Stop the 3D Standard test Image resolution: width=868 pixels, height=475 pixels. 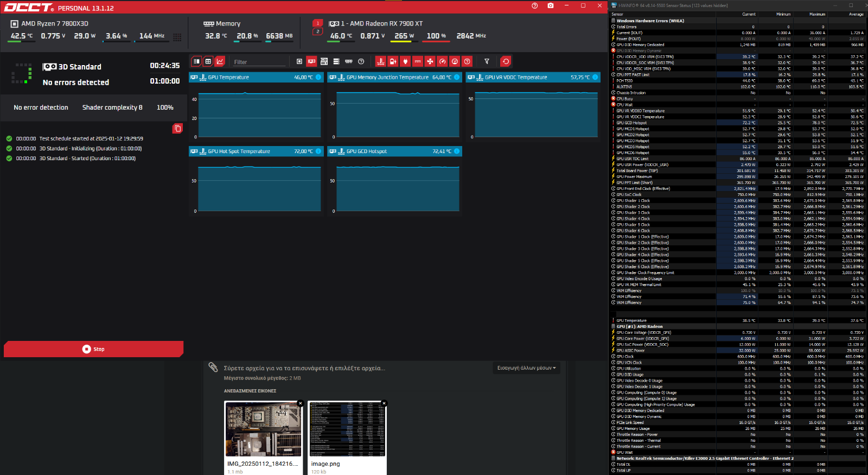coord(93,349)
